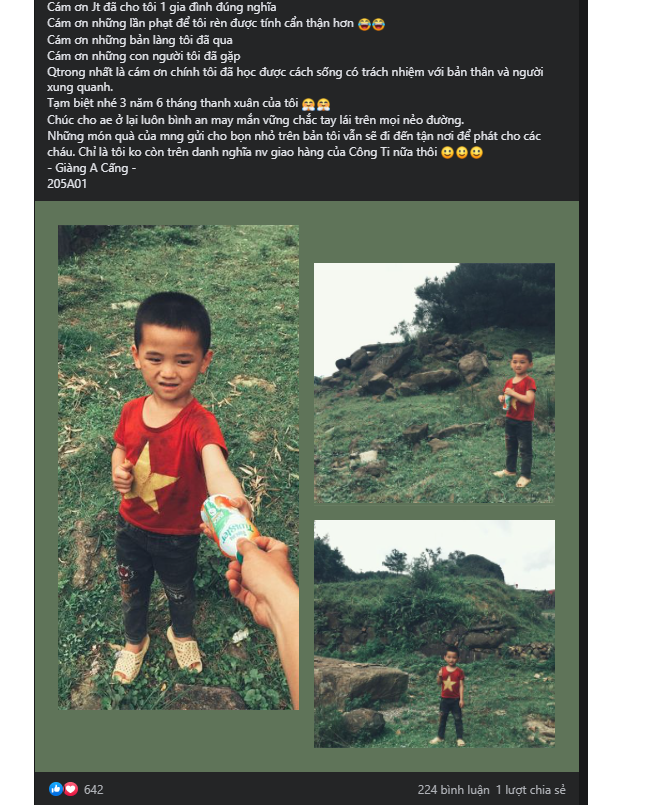
Task: Click the red heart Love reaction icon
Action: tap(71, 789)
